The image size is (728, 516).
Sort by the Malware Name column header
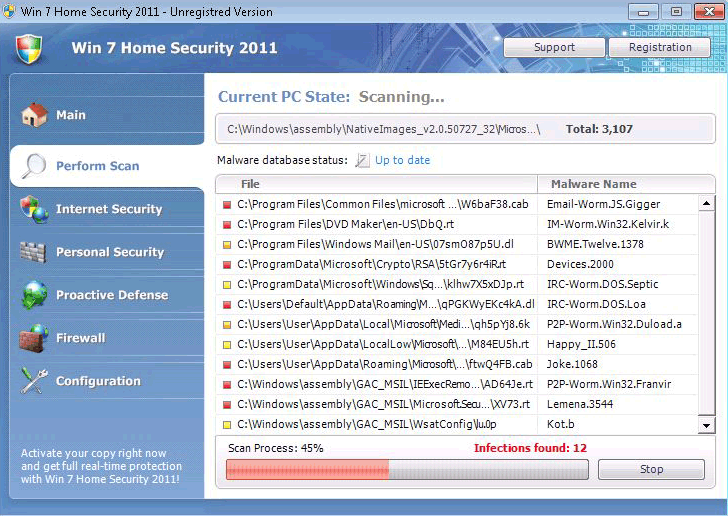pos(594,184)
